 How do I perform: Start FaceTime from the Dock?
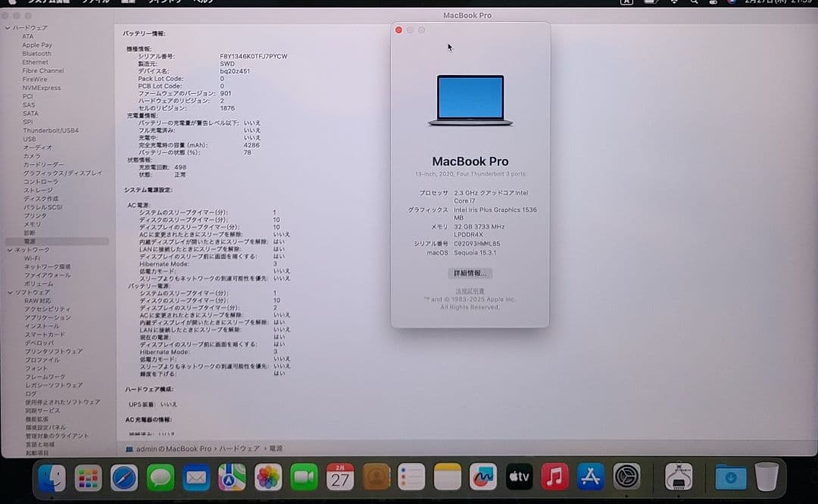pos(304,478)
